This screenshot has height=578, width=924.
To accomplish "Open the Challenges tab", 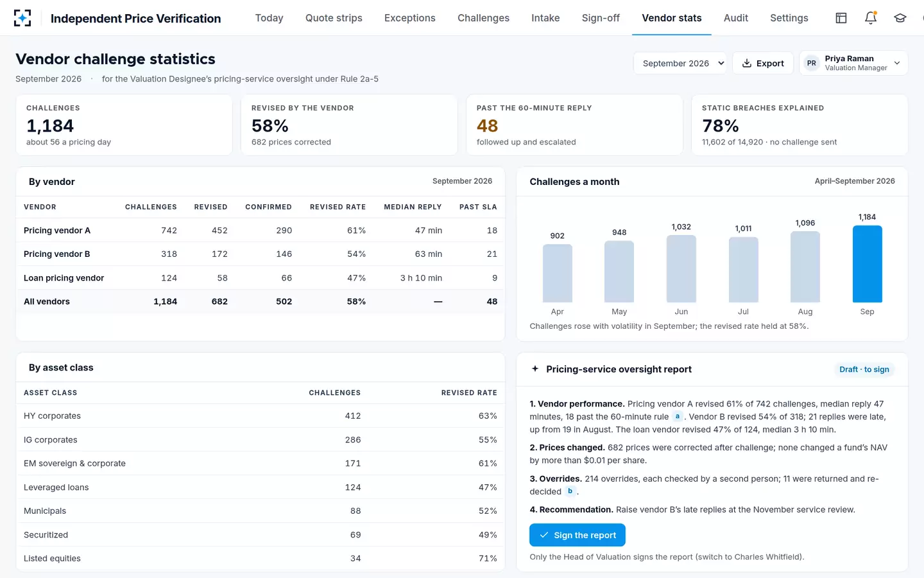I will click(483, 18).
